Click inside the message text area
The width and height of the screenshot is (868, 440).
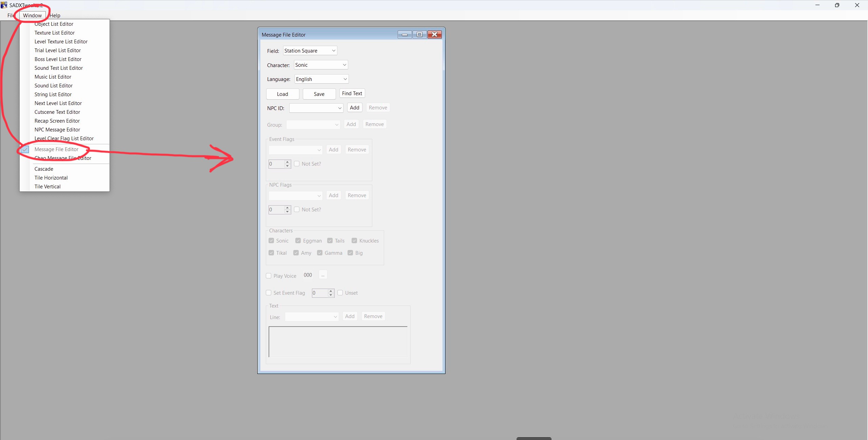tap(338, 342)
